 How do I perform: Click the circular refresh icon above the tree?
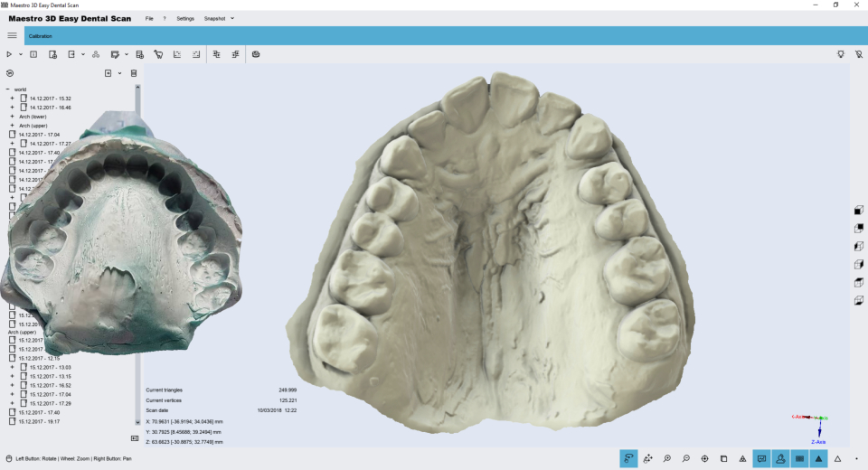pos(10,73)
